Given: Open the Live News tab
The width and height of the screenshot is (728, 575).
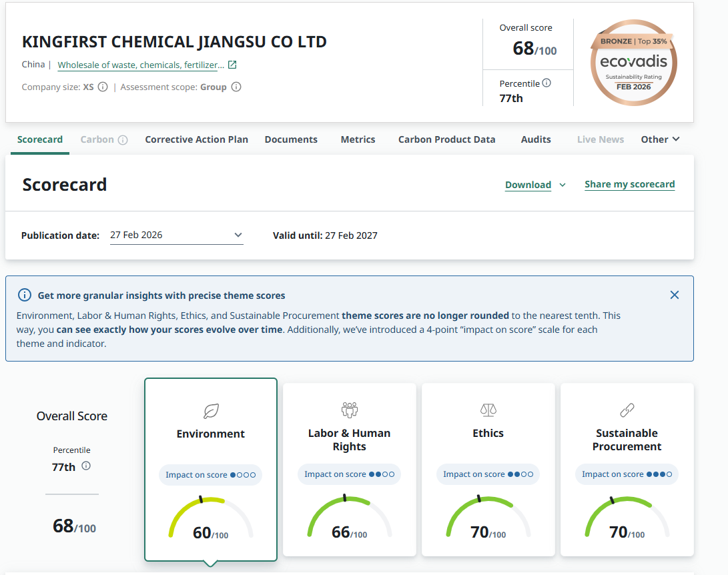Looking at the screenshot, I should [601, 139].
